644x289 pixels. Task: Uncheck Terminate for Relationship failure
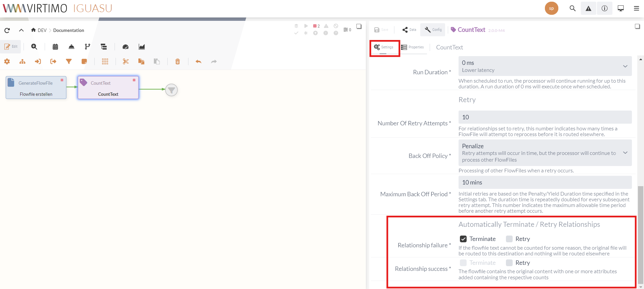463,239
